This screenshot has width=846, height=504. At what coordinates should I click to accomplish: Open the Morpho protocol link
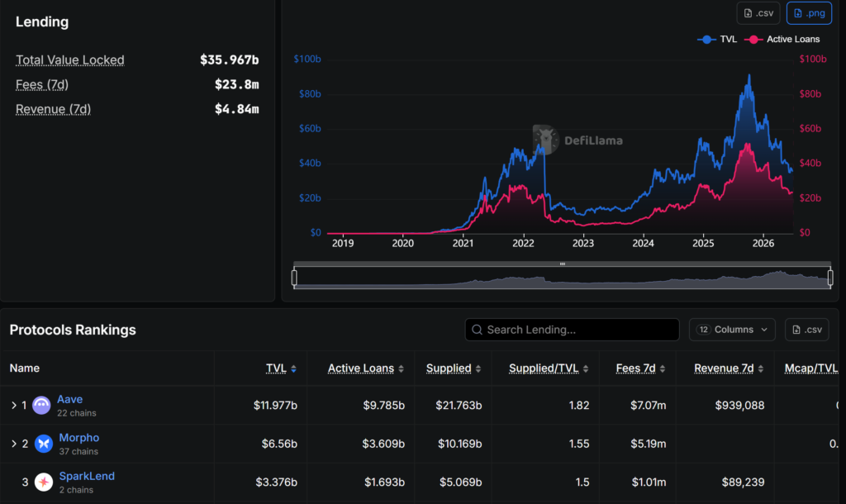78,438
